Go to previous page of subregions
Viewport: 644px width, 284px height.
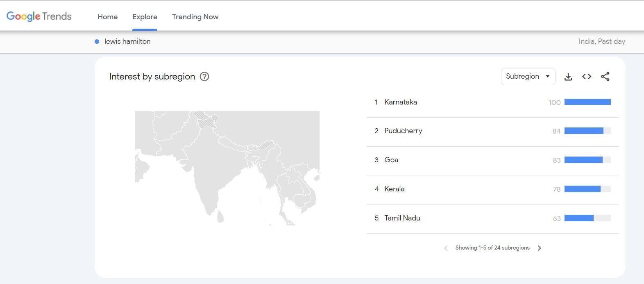pos(446,248)
